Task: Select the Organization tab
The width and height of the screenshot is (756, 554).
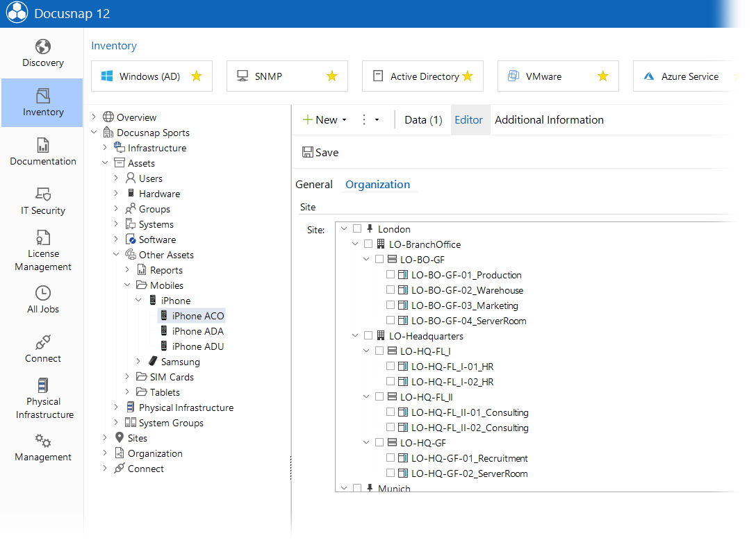Action: tap(378, 185)
